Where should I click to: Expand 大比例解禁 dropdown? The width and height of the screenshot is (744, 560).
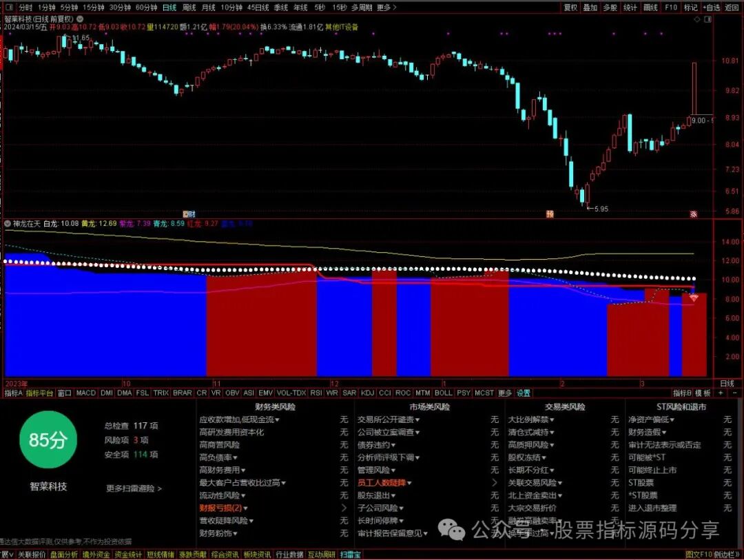click(531, 419)
